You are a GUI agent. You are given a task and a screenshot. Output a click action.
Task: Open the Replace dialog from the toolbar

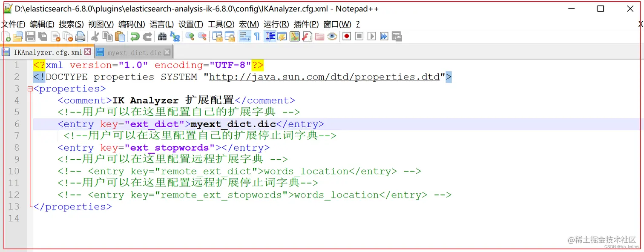point(175,37)
